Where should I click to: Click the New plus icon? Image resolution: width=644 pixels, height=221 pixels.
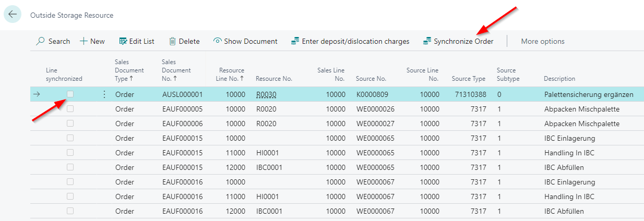point(84,41)
